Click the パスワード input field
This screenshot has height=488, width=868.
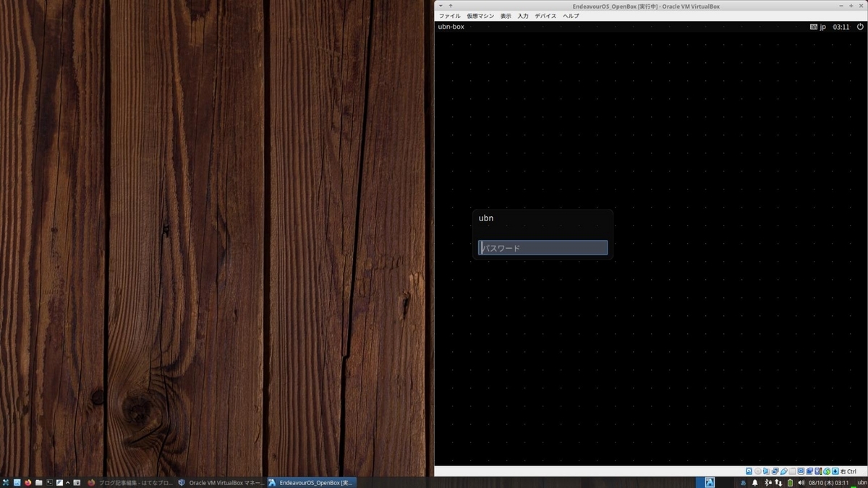[x=542, y=248]
